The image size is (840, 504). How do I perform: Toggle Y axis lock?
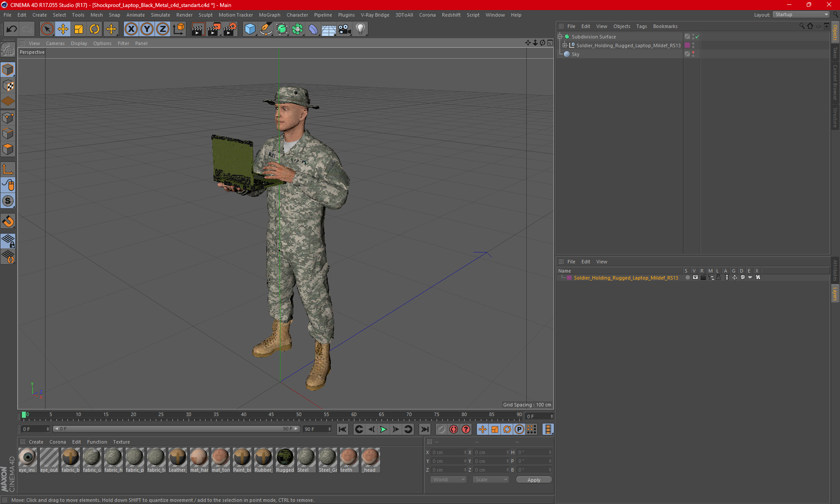pyautogui.click(x=147, y=29)
